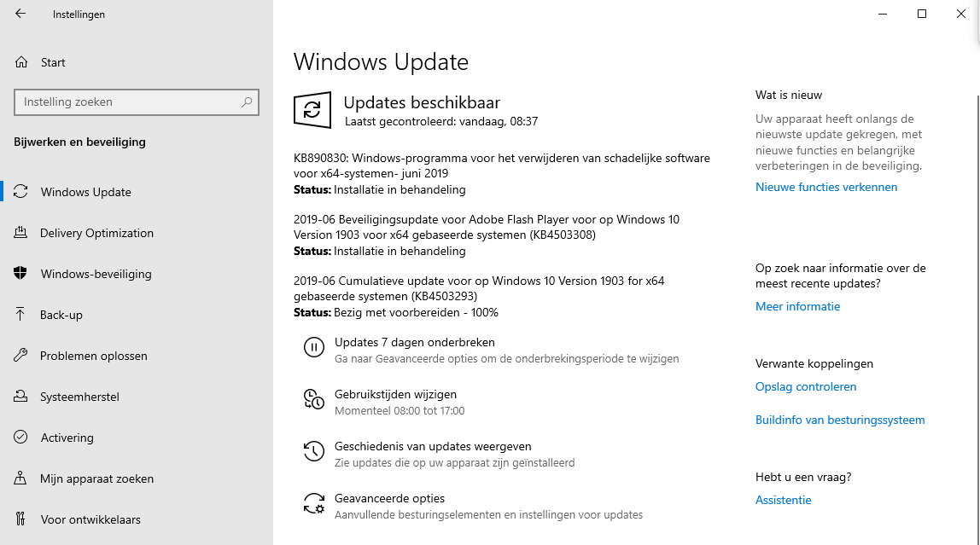Focus the Instelling zoeken search field
The image size is (980, 545).
(128, 102)
